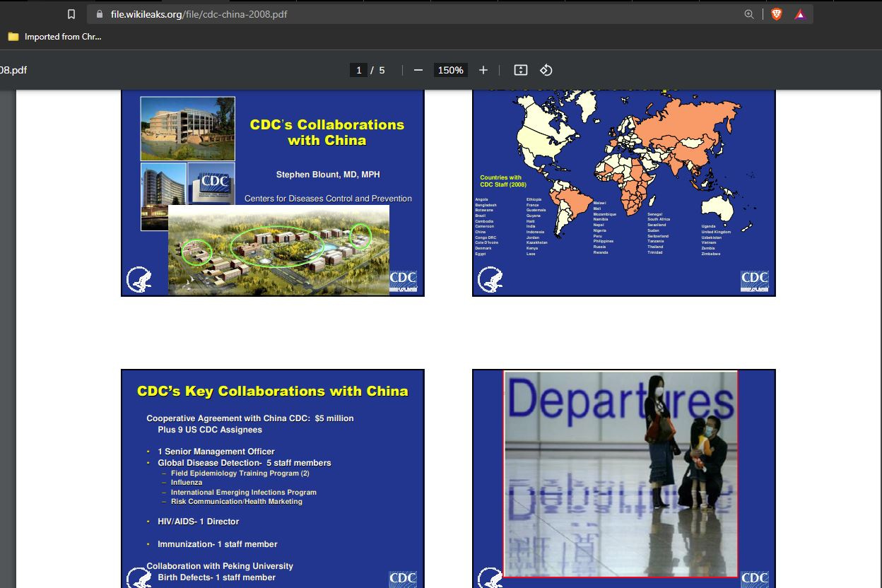
Task: Click the fit to page icon
Action: click(521, 70)
